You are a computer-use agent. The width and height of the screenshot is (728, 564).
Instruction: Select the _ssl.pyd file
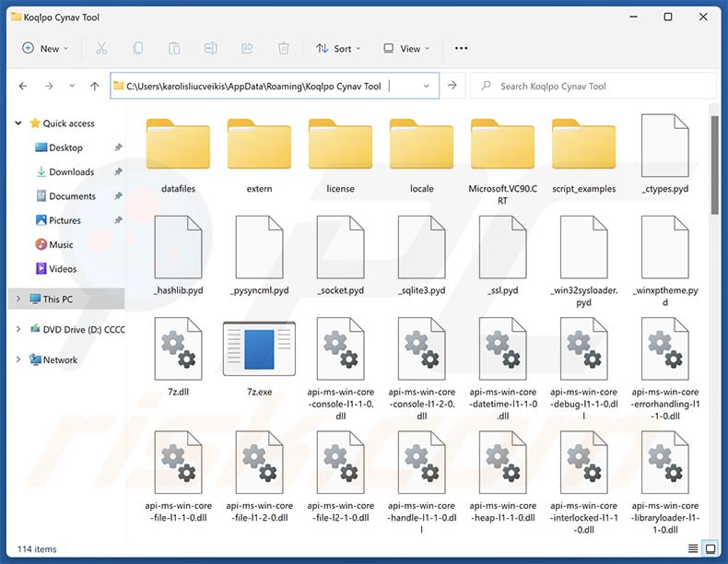[x=503, y=256]
